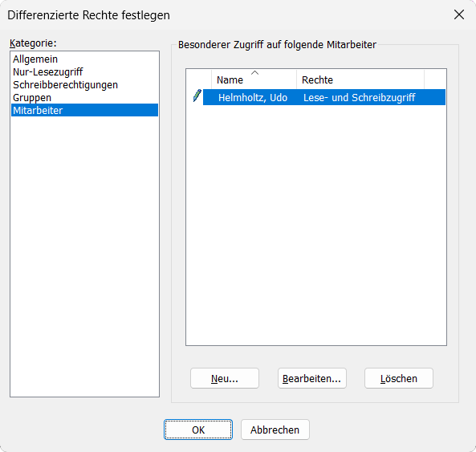Click the Rechte column header
The height and width of the screenshot is (452, 476).
[360, 79]
